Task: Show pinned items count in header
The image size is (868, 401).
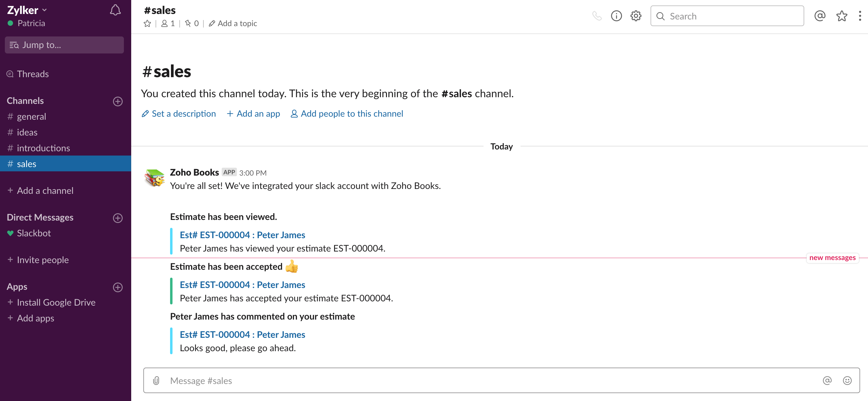Action: coord(192,24)
